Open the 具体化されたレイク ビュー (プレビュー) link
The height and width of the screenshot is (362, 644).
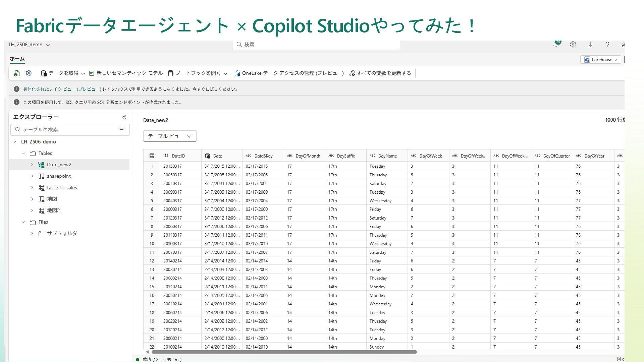pos(62,89)
